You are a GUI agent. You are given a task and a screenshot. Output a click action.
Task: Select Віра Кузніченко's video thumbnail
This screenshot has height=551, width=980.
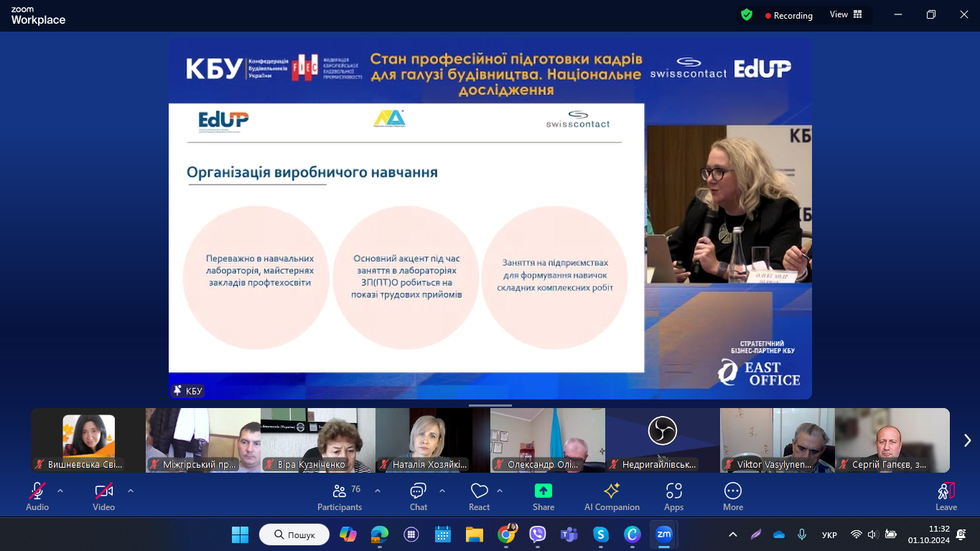317,440
